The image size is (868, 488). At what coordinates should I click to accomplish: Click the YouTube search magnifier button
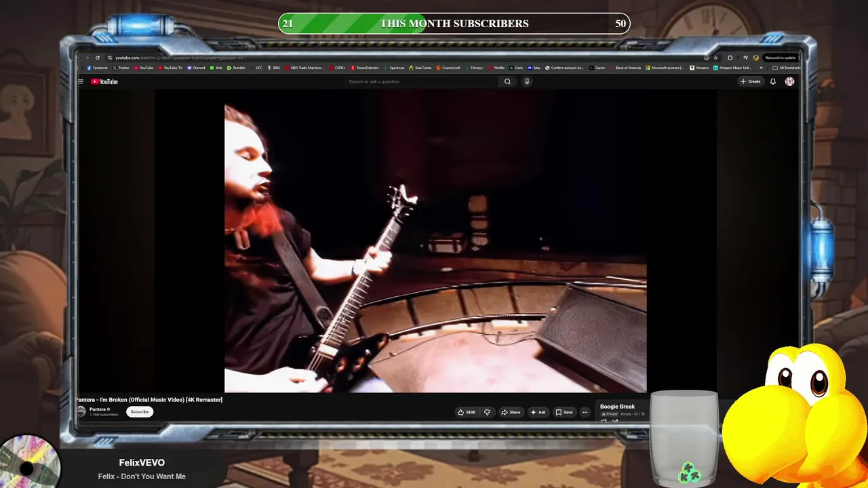pos(507,81)
